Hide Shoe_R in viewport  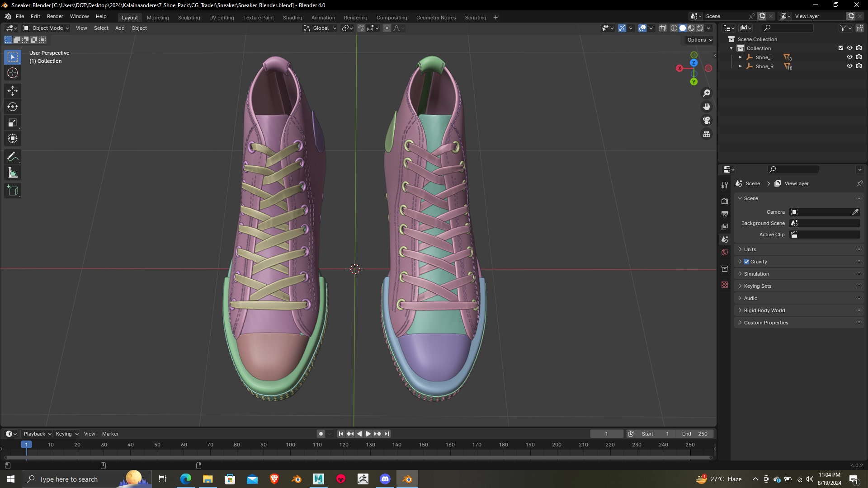click(849, 66)
